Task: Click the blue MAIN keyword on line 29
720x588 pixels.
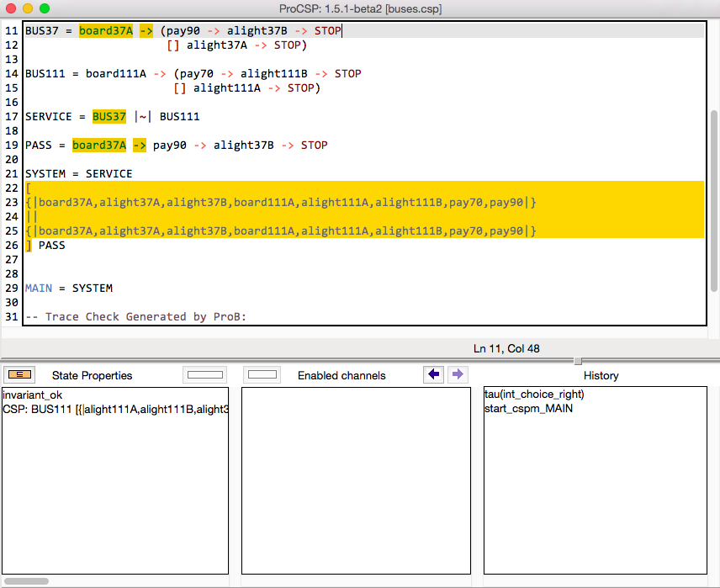Action: (39, 289)
